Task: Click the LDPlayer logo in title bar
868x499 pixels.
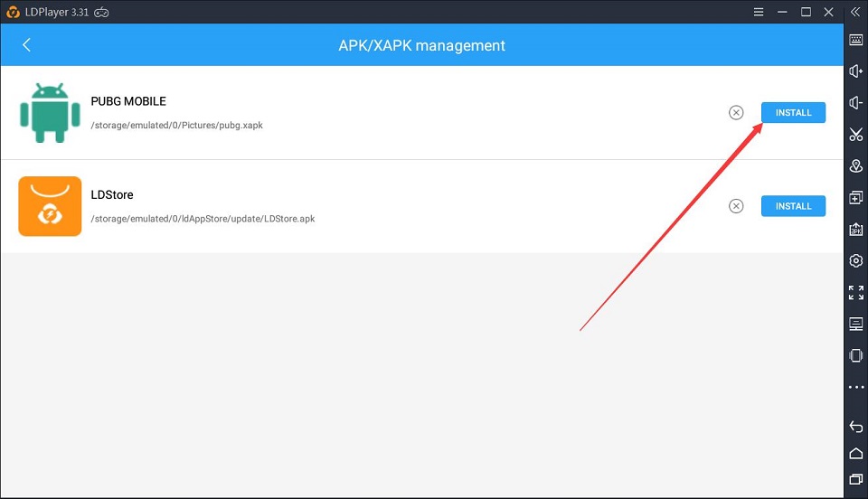Action: [13, 12]
